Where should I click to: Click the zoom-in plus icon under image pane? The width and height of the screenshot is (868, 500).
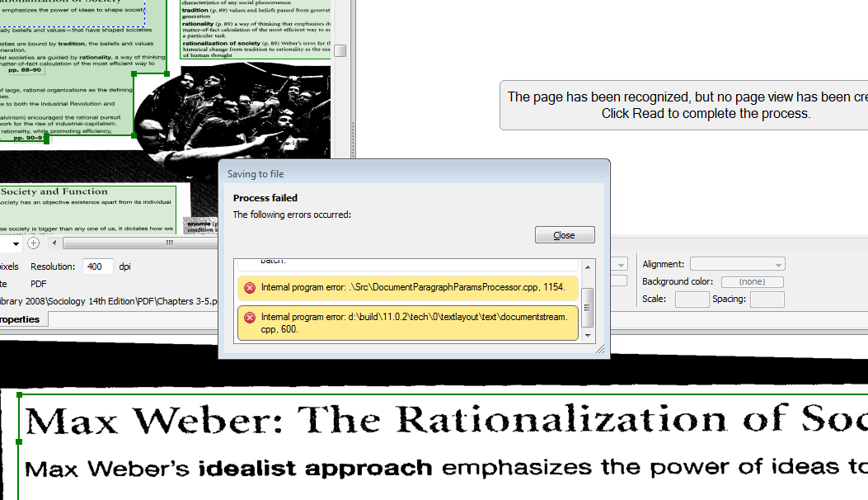[33, 243]
